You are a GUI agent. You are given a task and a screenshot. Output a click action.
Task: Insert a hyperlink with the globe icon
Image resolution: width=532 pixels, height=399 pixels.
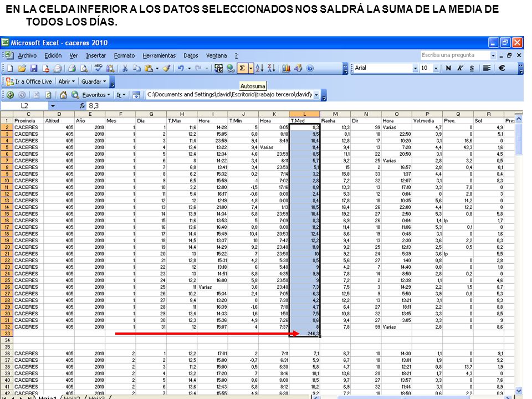tap(231, 69)
